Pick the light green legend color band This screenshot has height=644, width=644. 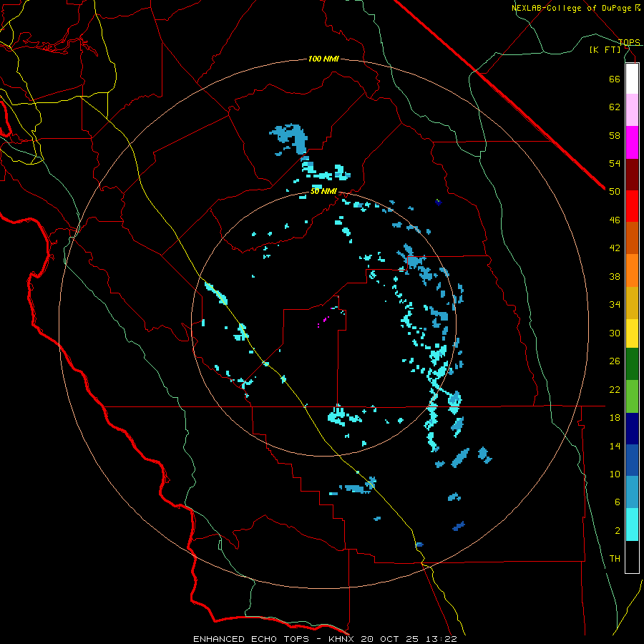[x=632, y=396]
